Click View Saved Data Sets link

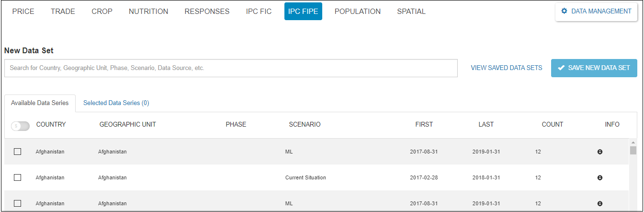click(x=507, y=68)
